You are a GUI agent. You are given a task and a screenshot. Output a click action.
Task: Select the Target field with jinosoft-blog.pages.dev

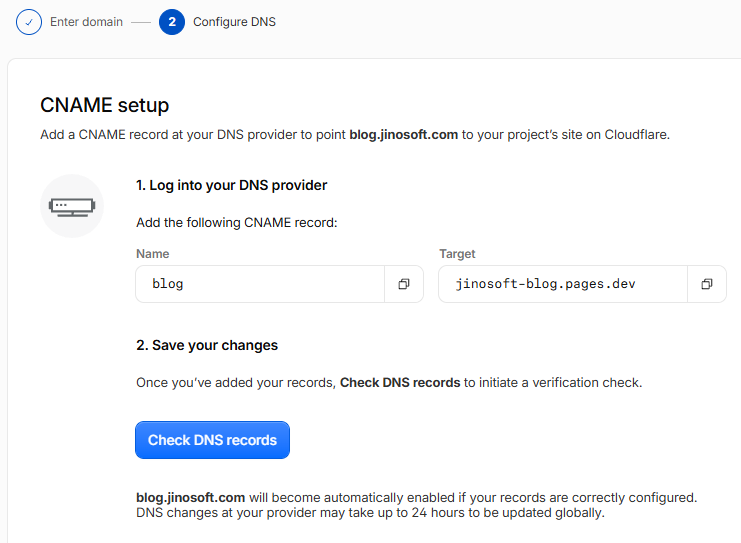tap(563, 284)
